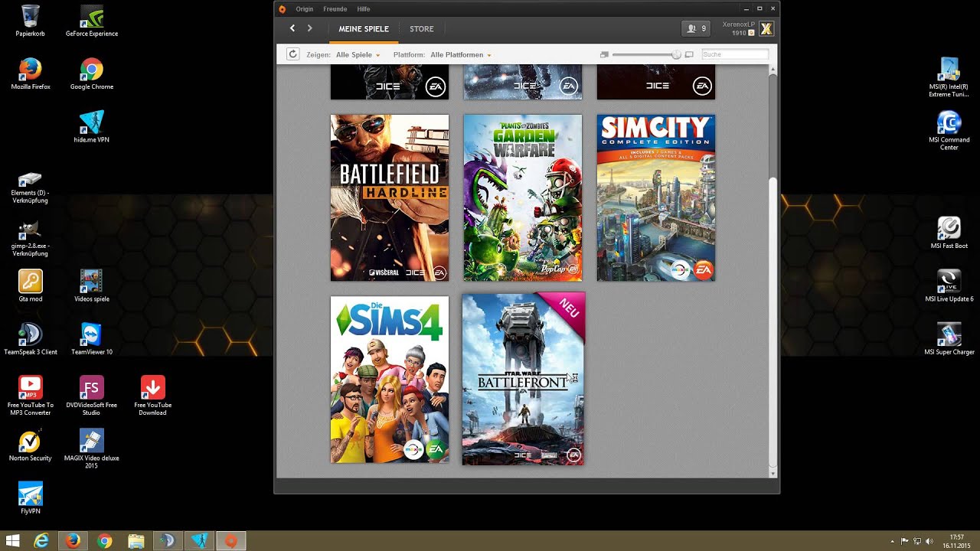Click the volume icon in system tray

pos(929,541)
